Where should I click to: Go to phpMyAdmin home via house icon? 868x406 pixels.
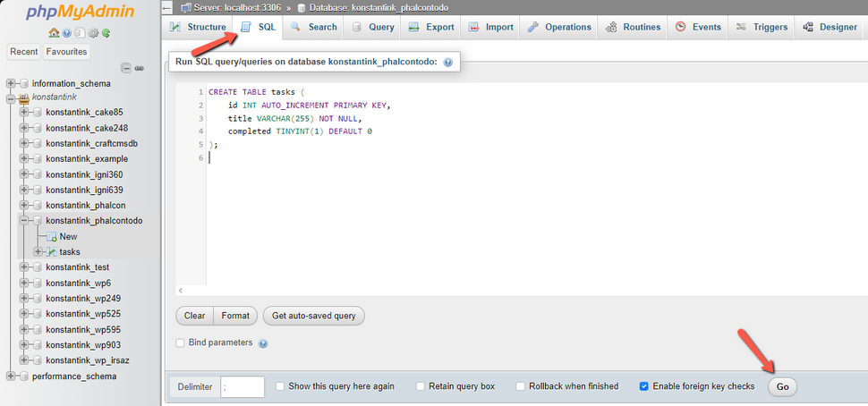point(54,33)
